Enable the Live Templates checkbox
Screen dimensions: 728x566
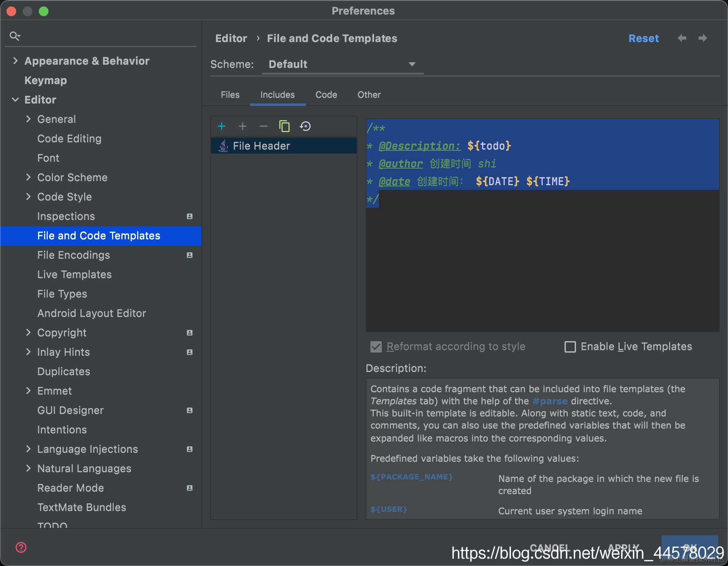570,347
